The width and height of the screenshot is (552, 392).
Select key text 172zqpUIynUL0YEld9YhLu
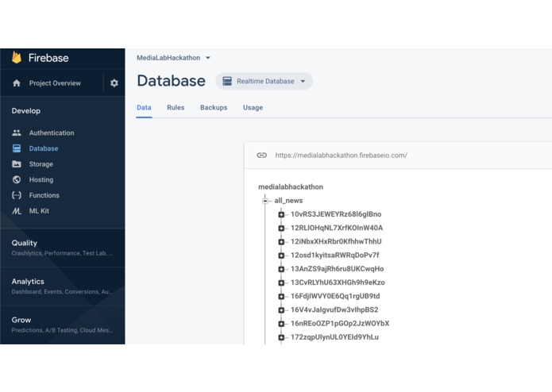tap(335, 337)
